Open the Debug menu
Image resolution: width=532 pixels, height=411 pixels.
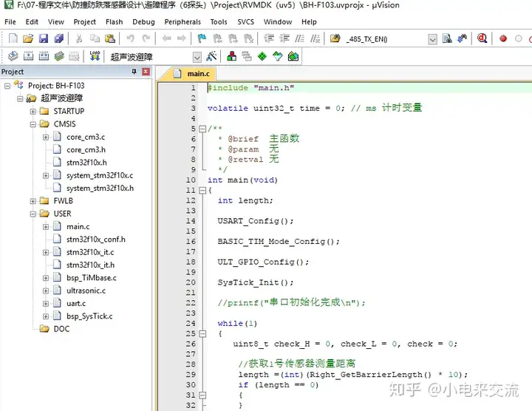point(143,21)
